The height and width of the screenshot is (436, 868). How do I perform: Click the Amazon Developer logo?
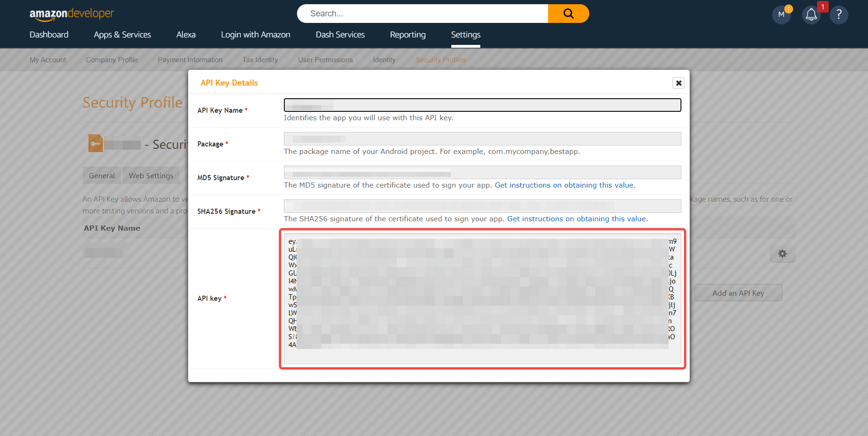coord(72,14)
